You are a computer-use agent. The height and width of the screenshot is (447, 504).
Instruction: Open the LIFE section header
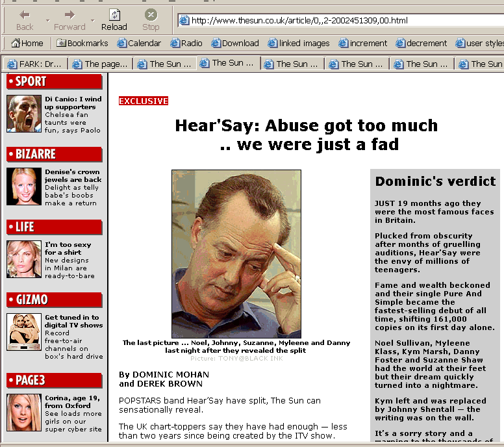point(55,227)
